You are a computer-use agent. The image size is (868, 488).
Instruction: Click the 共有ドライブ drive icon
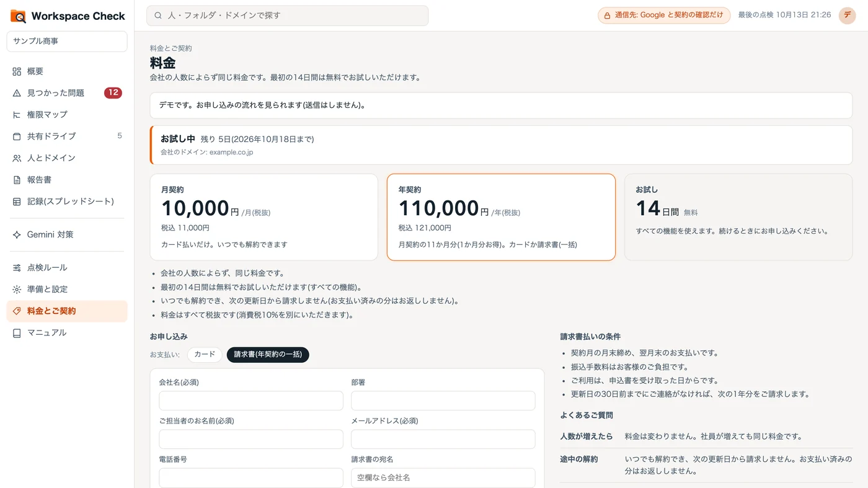tap(17, 136)
